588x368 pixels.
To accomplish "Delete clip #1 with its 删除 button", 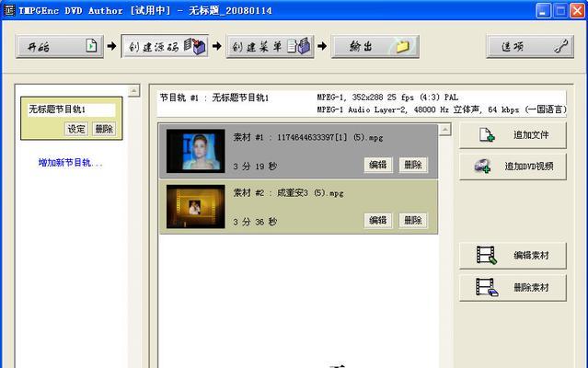I will (x=413, y=165).
